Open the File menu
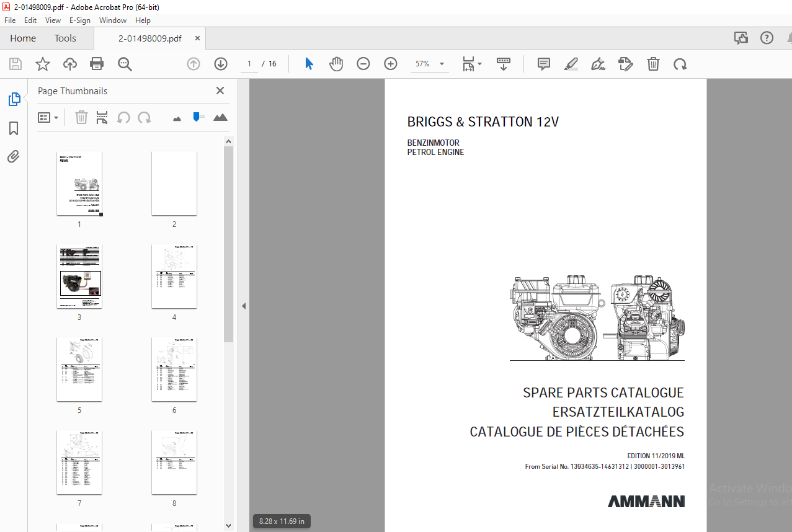This screenshot has height=532, width=792. point(10,20)
